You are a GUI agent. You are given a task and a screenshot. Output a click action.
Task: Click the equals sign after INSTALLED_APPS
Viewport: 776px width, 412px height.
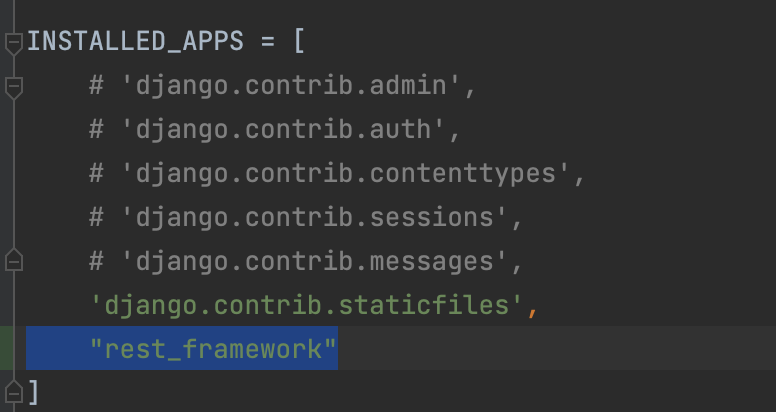tap(267, 42)
